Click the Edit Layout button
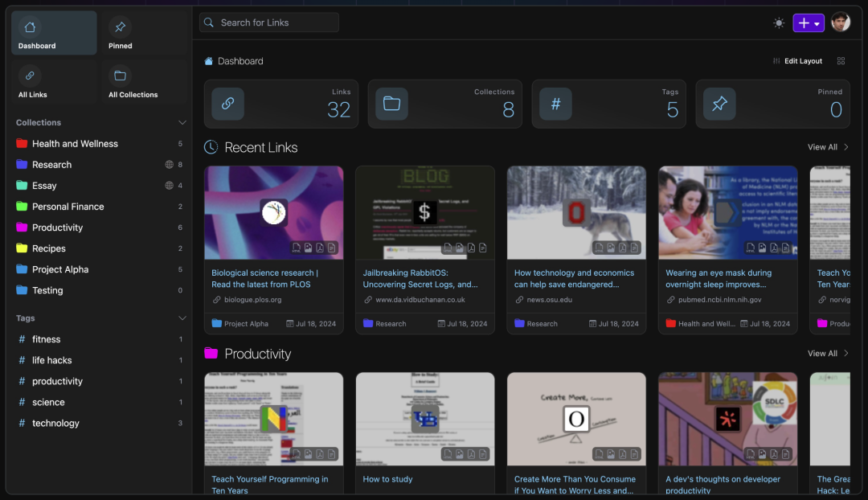 pos(797,61)
